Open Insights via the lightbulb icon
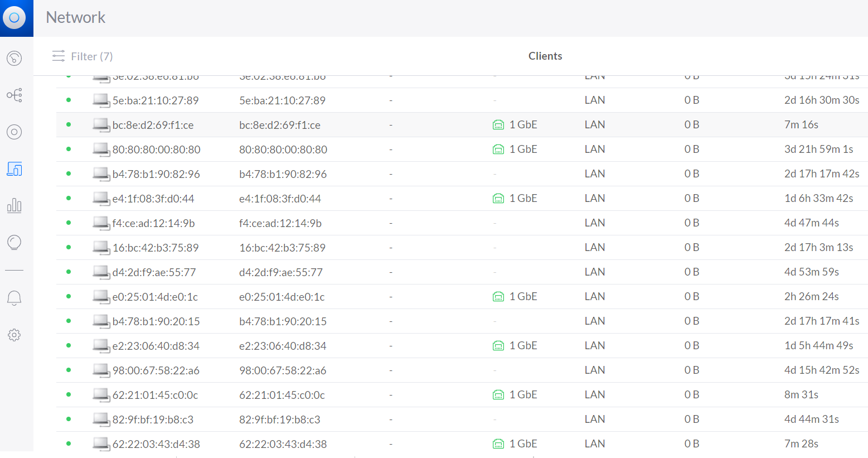Viewport: 868px width, 458px height. 14,243
